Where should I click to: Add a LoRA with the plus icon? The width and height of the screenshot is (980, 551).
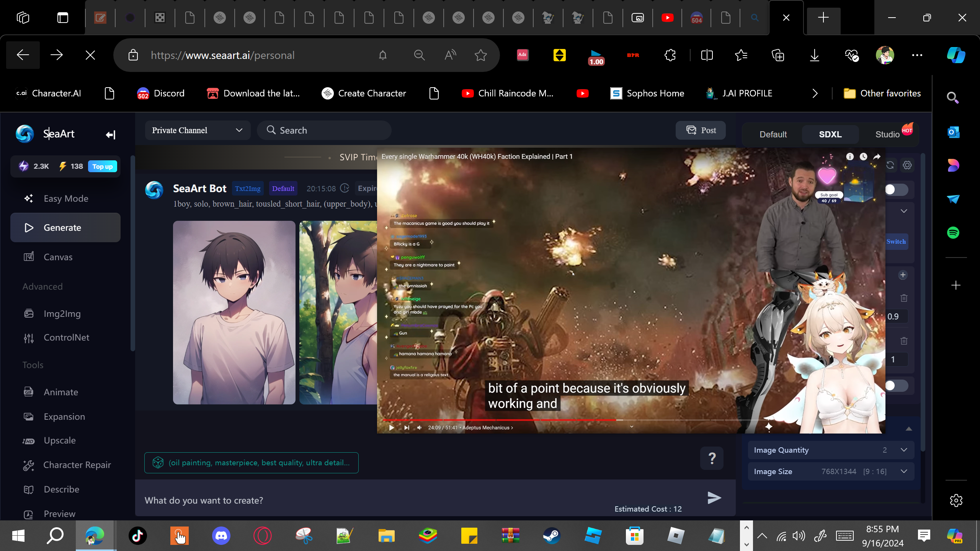pyautogui.click(x=903, y=275)
